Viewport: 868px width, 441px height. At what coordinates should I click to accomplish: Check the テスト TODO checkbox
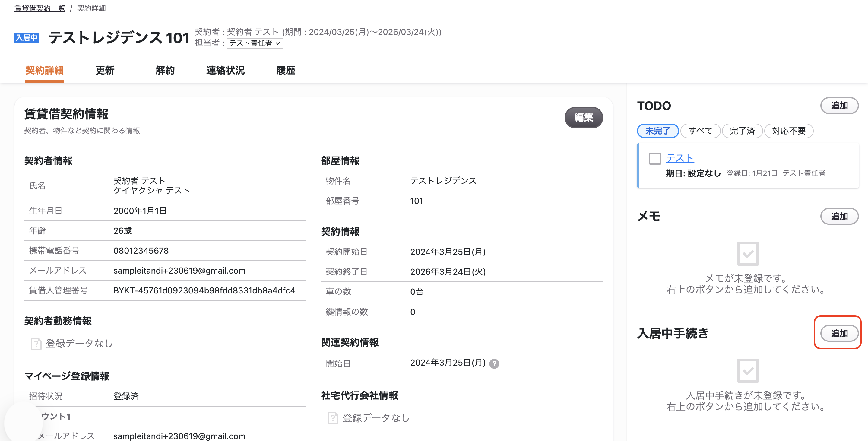click(655, 158)
